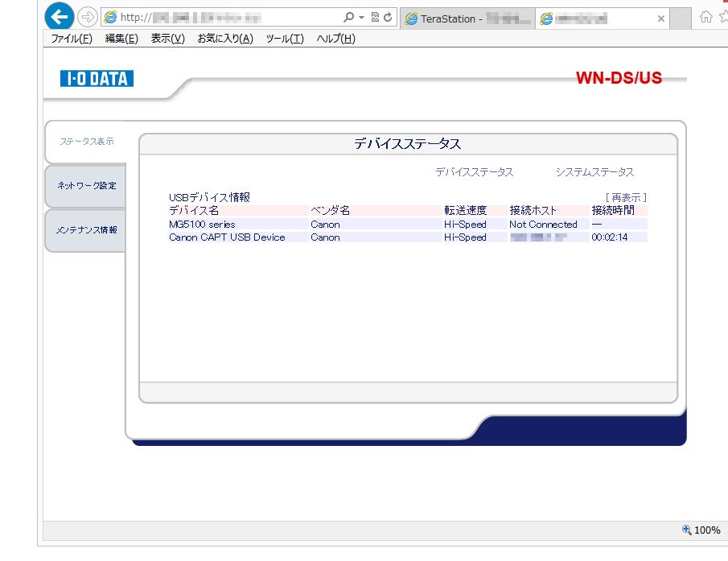Open the address bar dropdown arrow
This screenshot has width=728, height=561.
click(361, 18)
